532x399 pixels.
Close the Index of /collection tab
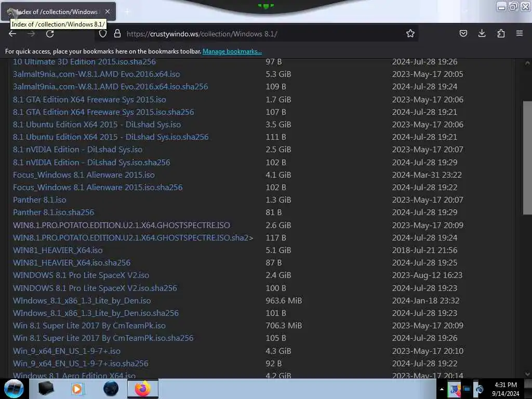click(x=108, y=11)
